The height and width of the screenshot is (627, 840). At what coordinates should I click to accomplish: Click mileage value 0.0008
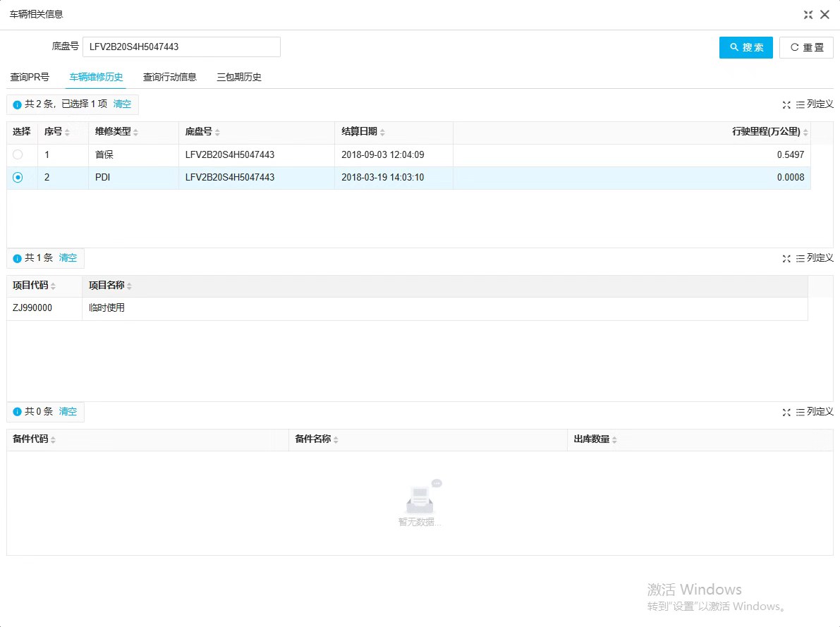click(x=791, y=178)
